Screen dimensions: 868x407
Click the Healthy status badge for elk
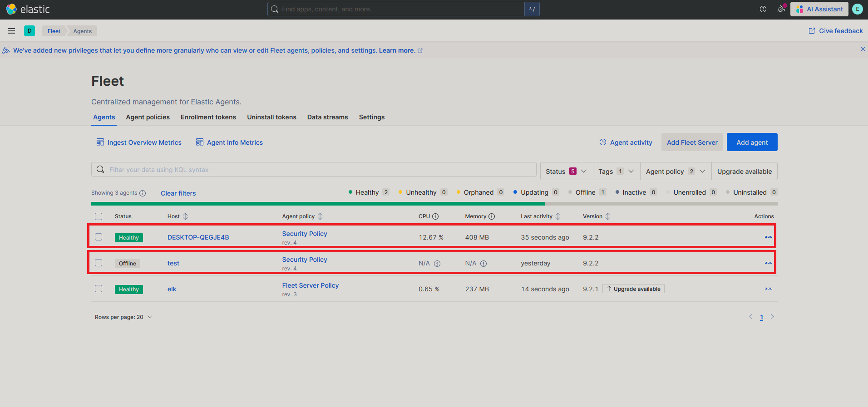[129, 289]
